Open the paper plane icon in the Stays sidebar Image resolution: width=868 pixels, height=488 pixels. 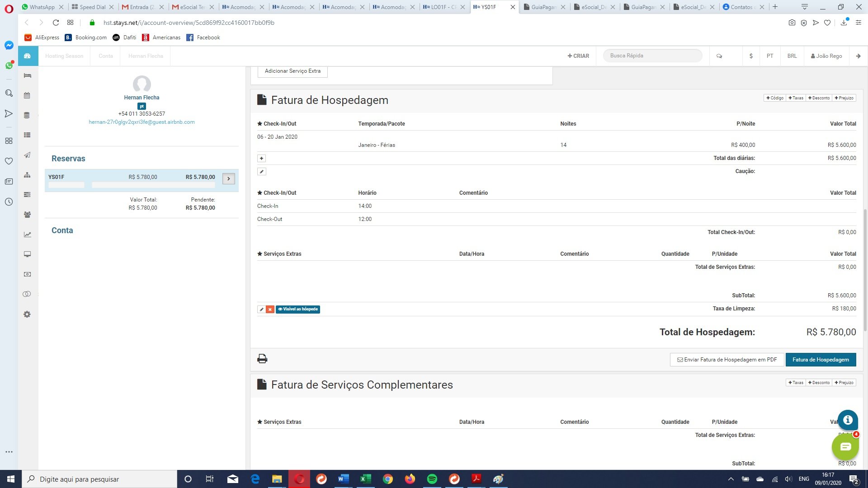click(27, 155)
